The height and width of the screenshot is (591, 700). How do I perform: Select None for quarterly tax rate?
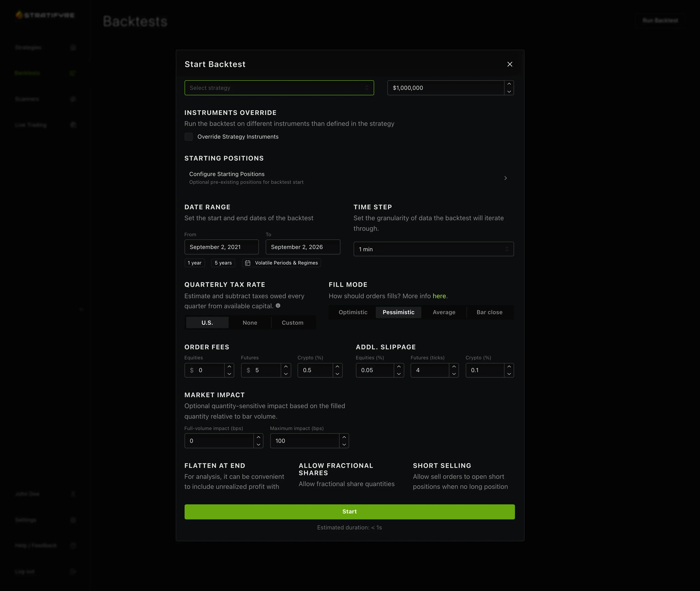point(250,323)
